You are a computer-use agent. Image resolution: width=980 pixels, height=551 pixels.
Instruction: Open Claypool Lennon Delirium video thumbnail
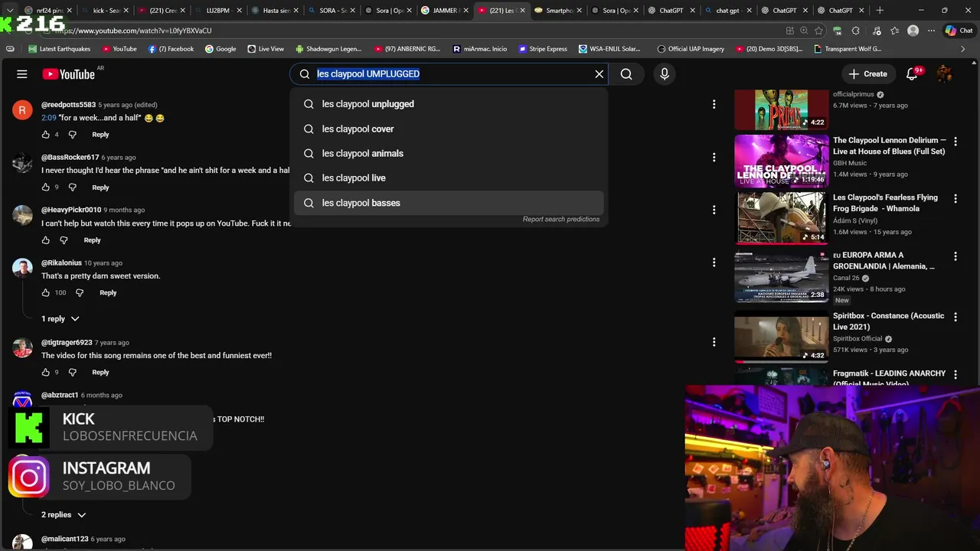pyautogui.click(x=781, y=161)
